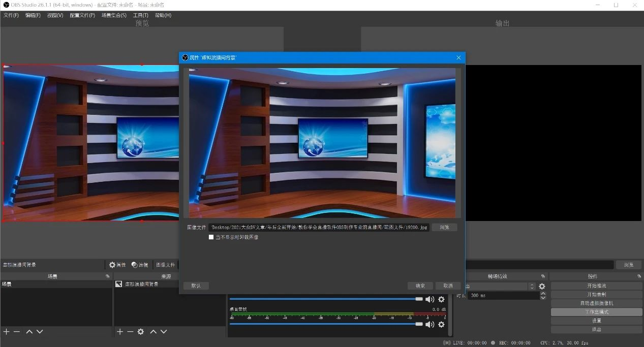Move the scene down with the arrow
The width and height of the screenshot is (644, 347).
coord(40,332)
